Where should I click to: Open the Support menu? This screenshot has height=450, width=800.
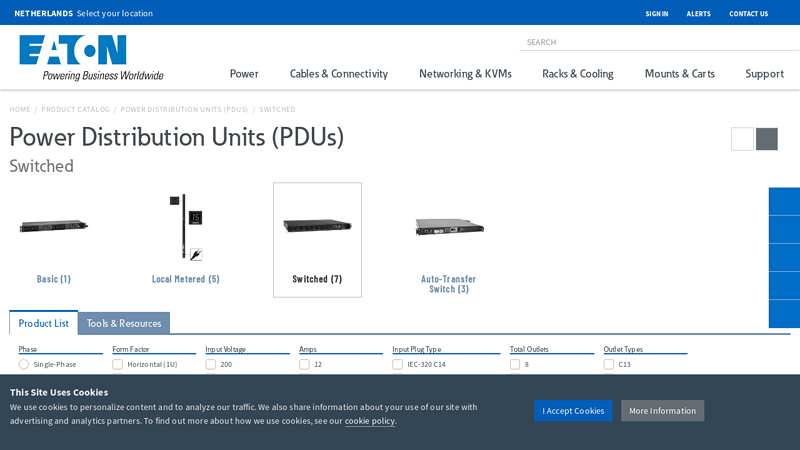[x=764, y=73]
